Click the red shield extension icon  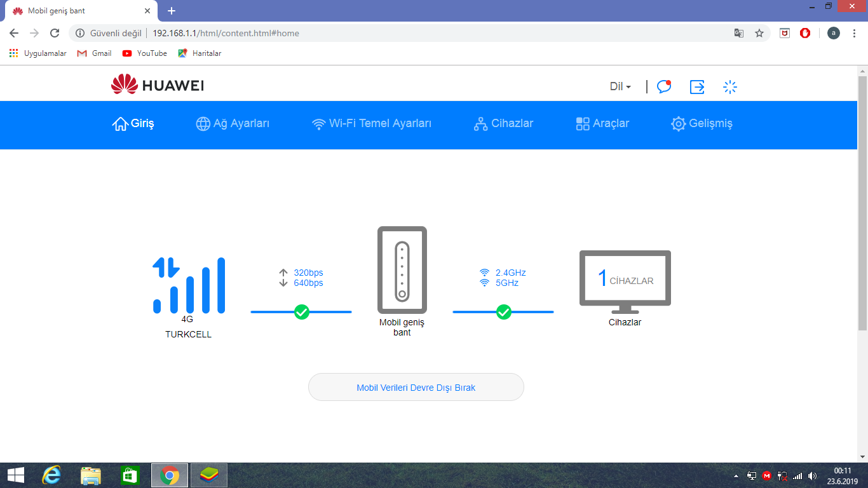805,33
